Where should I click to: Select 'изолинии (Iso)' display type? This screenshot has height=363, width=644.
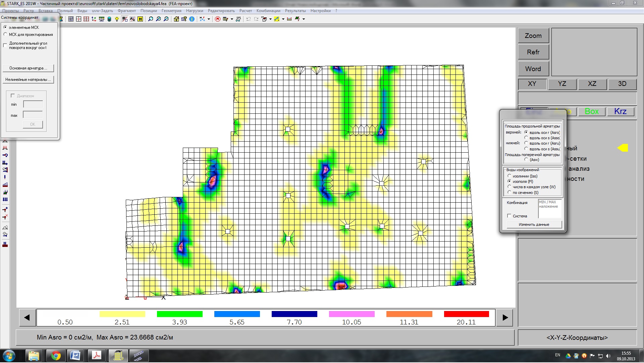[x=509, y=176]
